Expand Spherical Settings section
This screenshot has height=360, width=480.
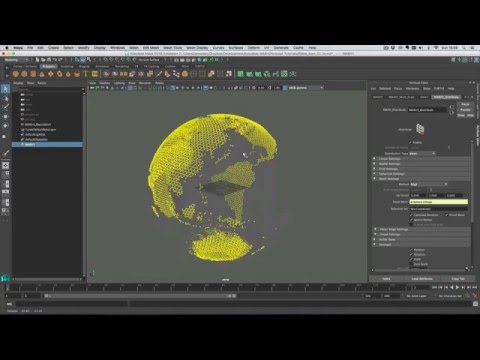click(421, 174)
